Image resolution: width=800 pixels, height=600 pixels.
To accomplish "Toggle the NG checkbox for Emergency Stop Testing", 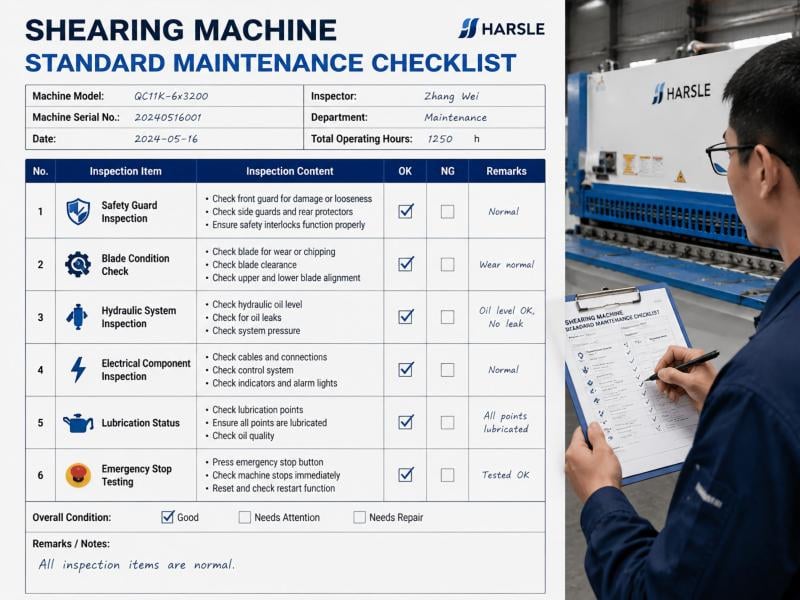I will click(447, 475).
